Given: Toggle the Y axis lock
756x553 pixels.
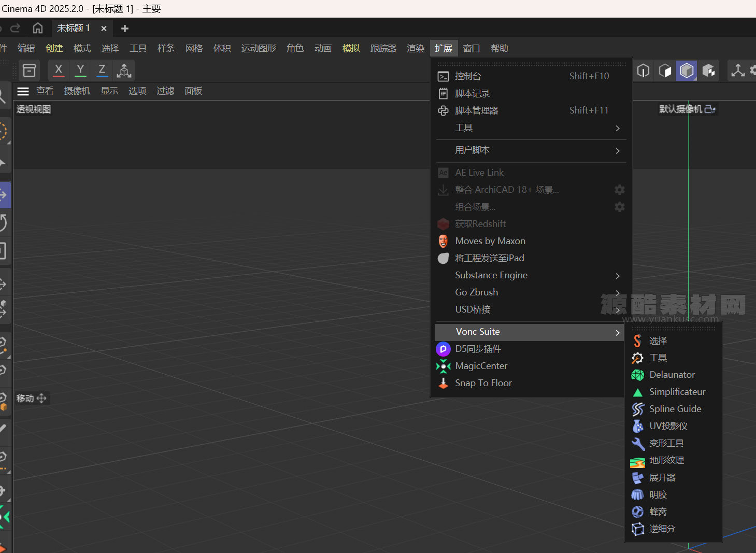Looking at the screenshot, I should point(80,70).
